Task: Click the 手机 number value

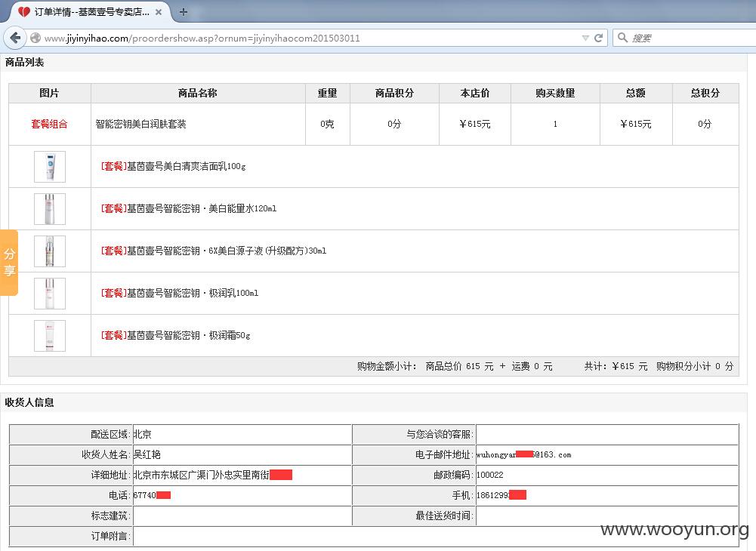Action: click(501, 495)
